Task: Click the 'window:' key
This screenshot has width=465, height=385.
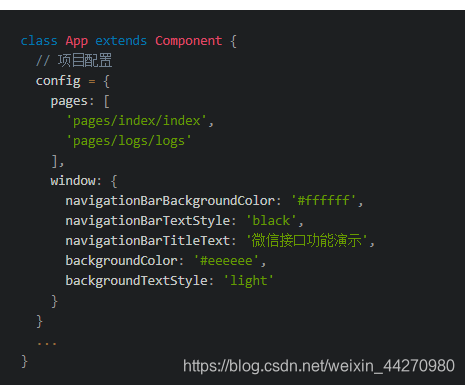Action: coord(76,181)
